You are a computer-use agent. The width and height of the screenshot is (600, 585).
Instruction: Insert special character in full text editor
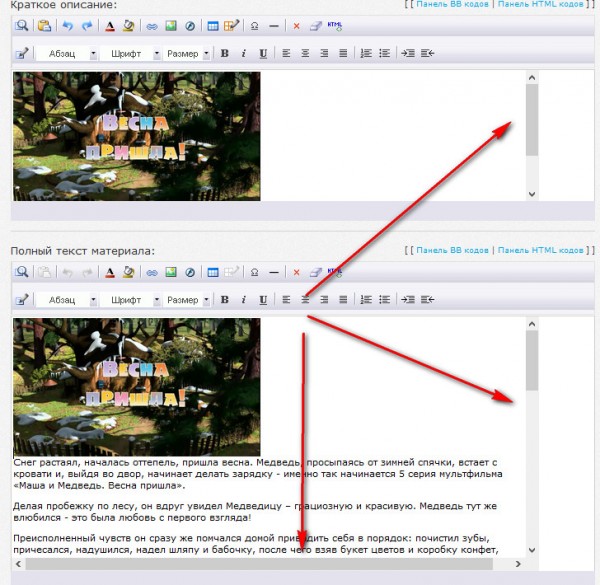(x=254, y=272)
